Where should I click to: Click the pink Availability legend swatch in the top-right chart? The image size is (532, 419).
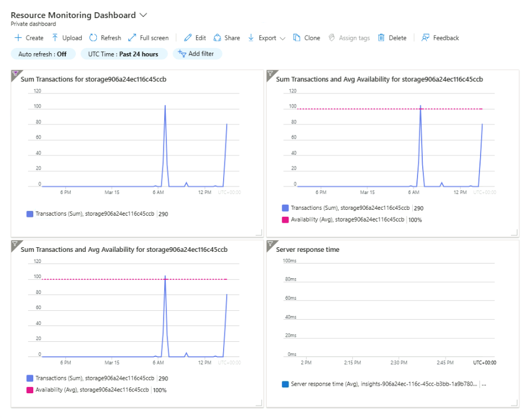point(285,220)
